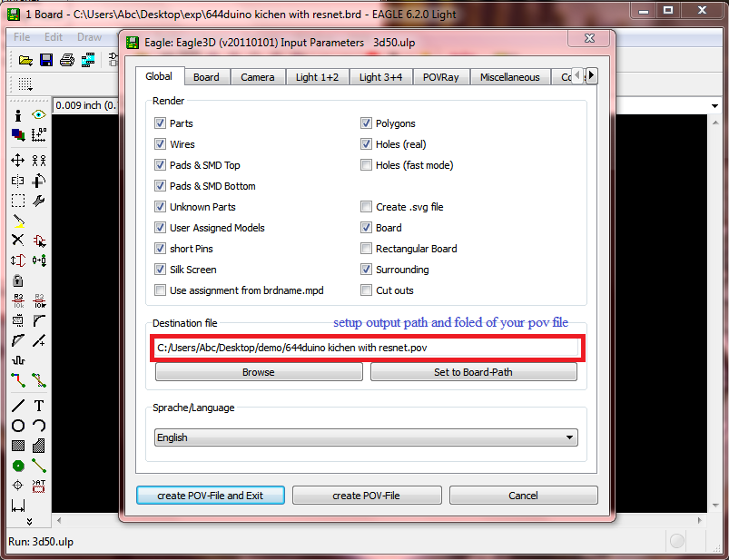Select the Dimension tool
The image size is (729, 560).
point(17,506)
